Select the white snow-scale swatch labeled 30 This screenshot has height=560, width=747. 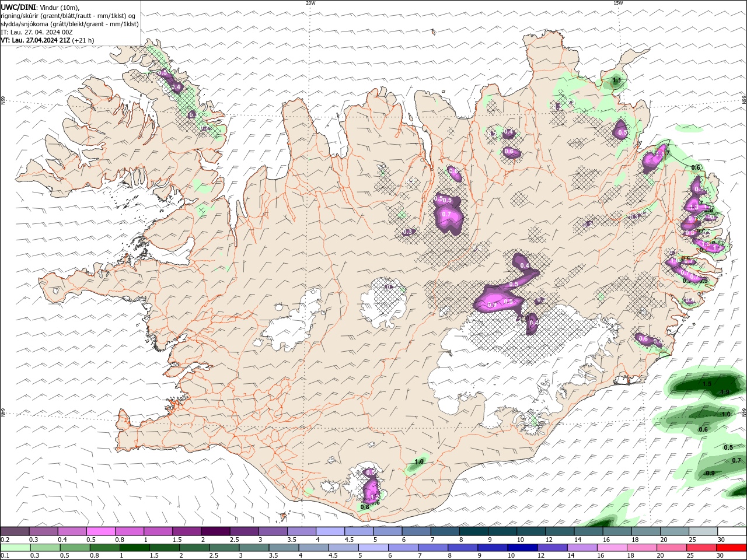coord(732,531)
